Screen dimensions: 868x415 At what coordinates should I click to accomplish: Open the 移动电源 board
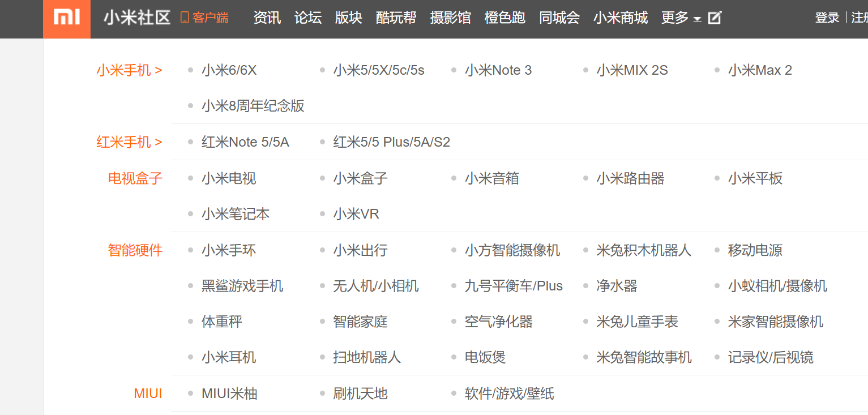click(755, 250)
